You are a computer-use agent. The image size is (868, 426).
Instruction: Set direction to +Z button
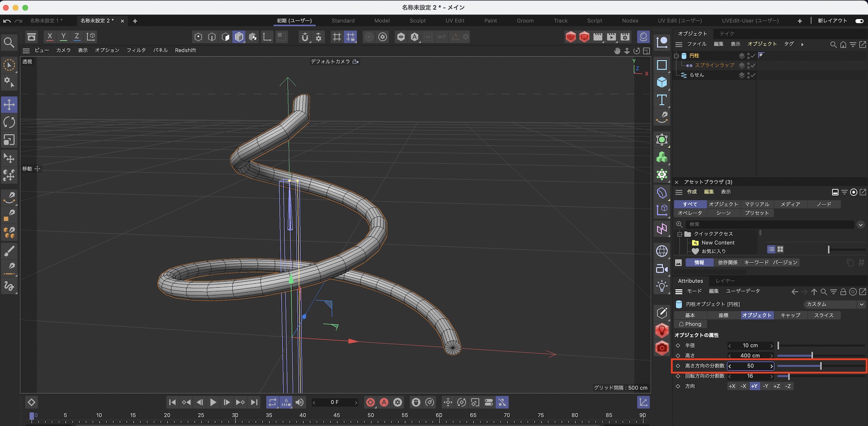(x=777, y=386)
